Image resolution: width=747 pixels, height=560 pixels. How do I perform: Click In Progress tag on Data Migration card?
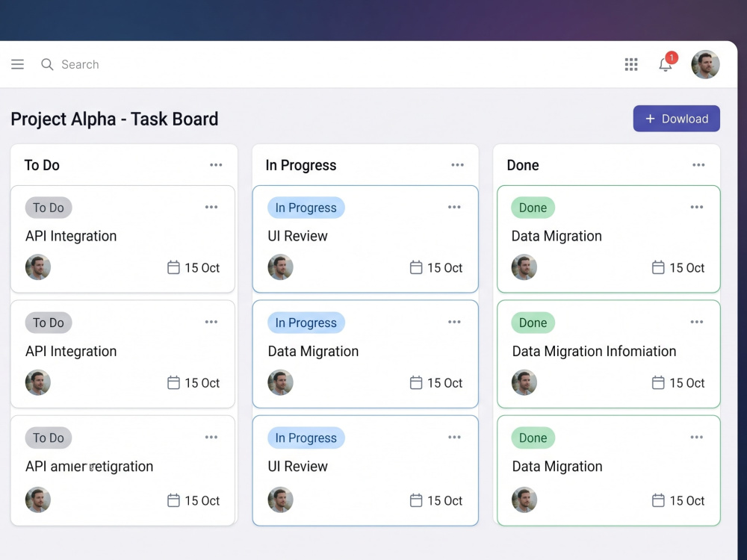306,323
